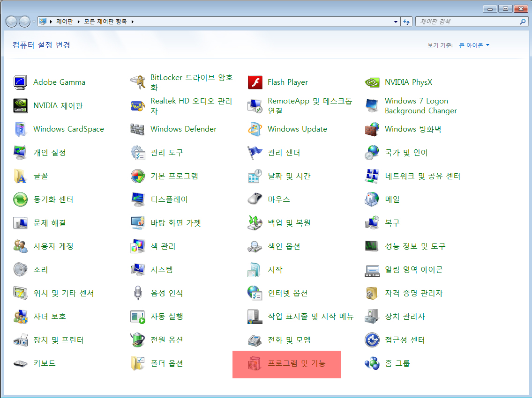Screen dimensions: 532x398
Task: Open 마우스 icon
Action: [x=255, y=199]
